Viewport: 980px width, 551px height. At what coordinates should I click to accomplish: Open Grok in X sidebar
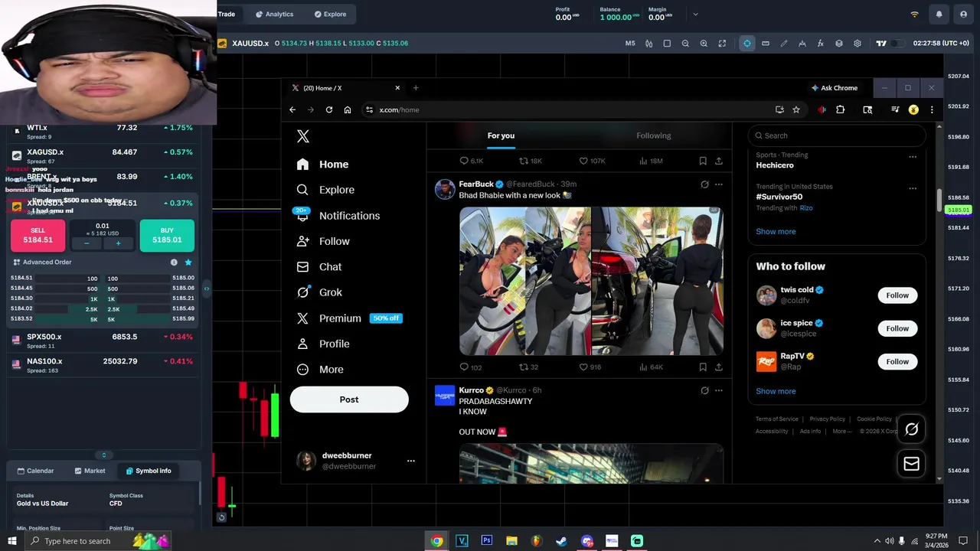[x=320, y=292]
